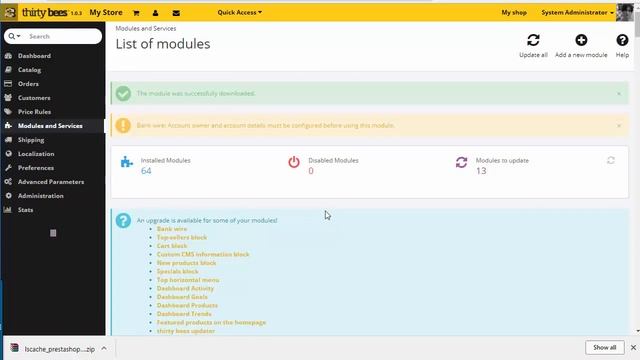Open the Dashboard Goals link
The image size is (640, 360).
(x=182, y=297)
